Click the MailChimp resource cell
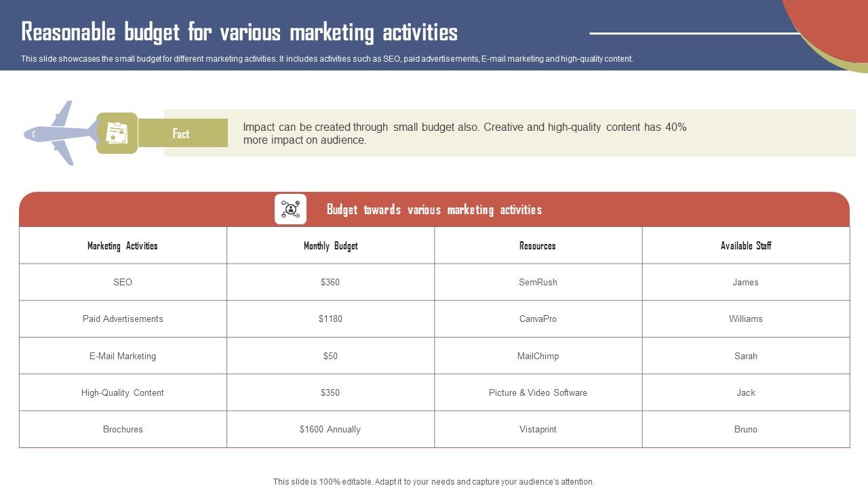This screenshot has height=488, width=868. (x=538, y=356)
